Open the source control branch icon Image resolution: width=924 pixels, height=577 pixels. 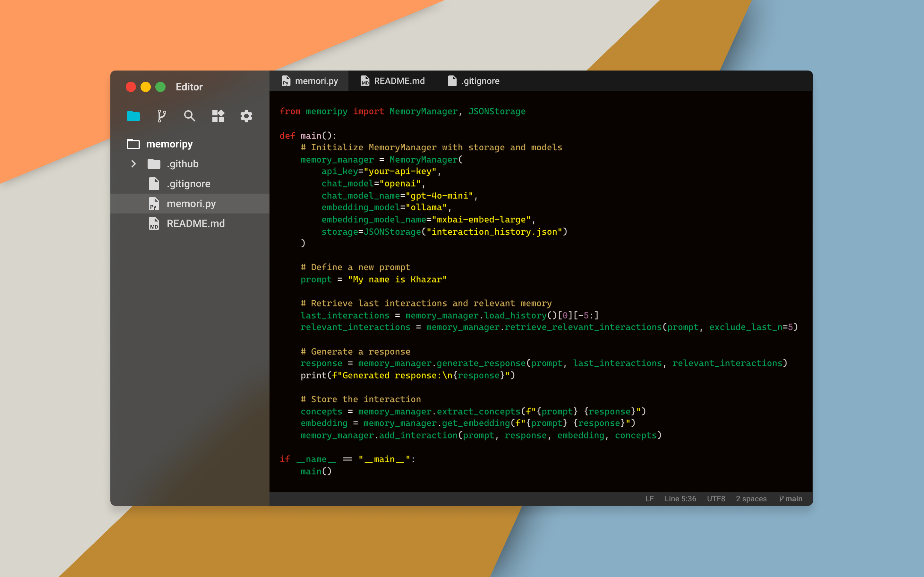[x=161, y=116]
